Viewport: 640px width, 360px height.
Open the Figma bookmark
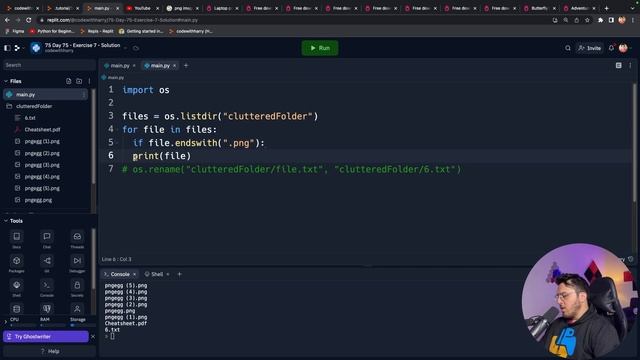click(15, 31)
